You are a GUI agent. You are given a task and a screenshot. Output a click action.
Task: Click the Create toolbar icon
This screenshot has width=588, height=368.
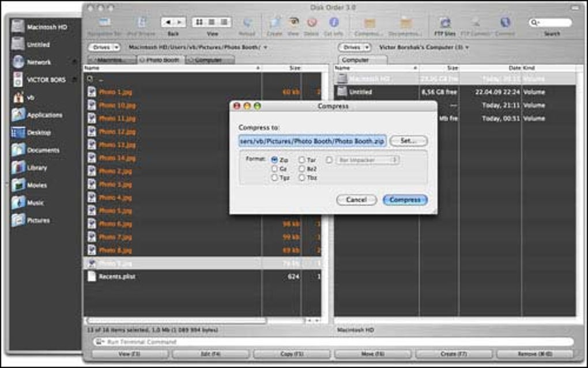tap(274, 22)
